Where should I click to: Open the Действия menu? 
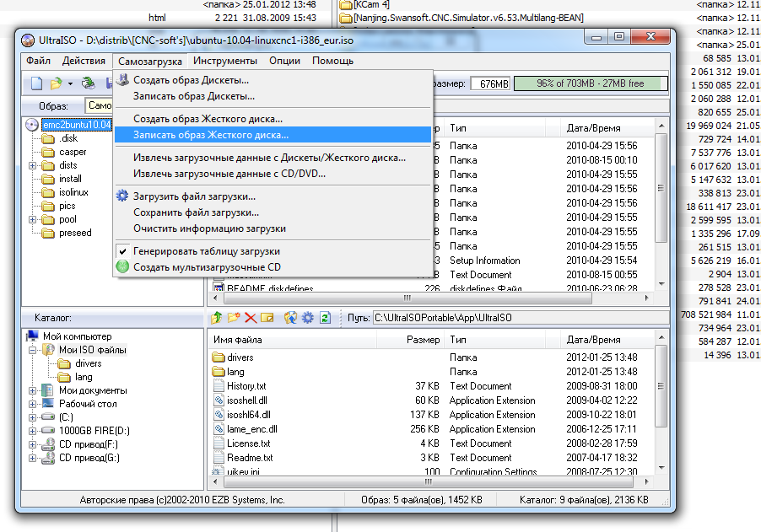tap(84, 61)
